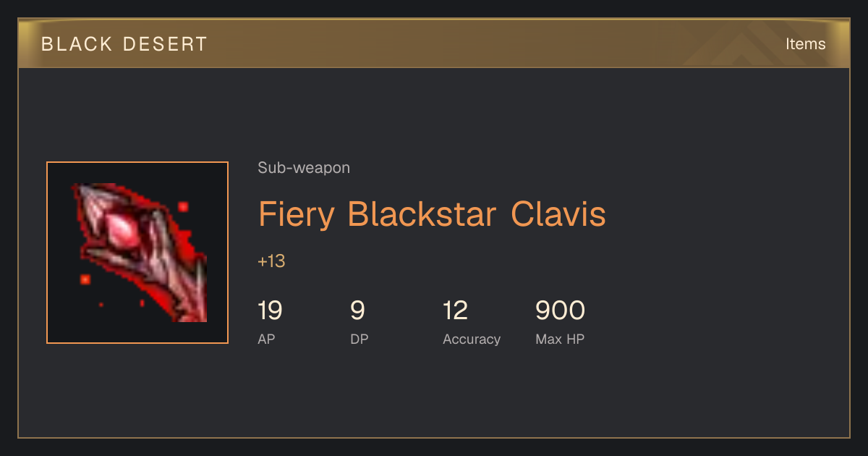Click the Max HP stat label
This screenshot has height=456, width=868.
click(560, 339)
